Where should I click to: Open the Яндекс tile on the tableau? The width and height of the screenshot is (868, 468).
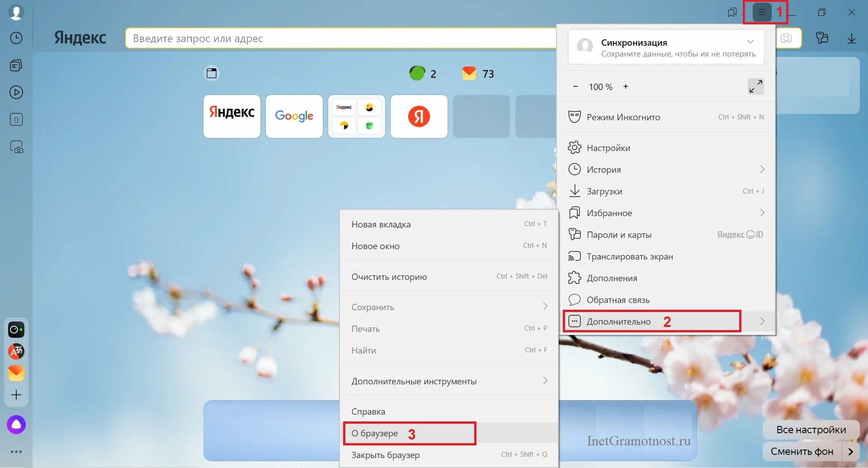pyautogui.click(x=232, y=116)
